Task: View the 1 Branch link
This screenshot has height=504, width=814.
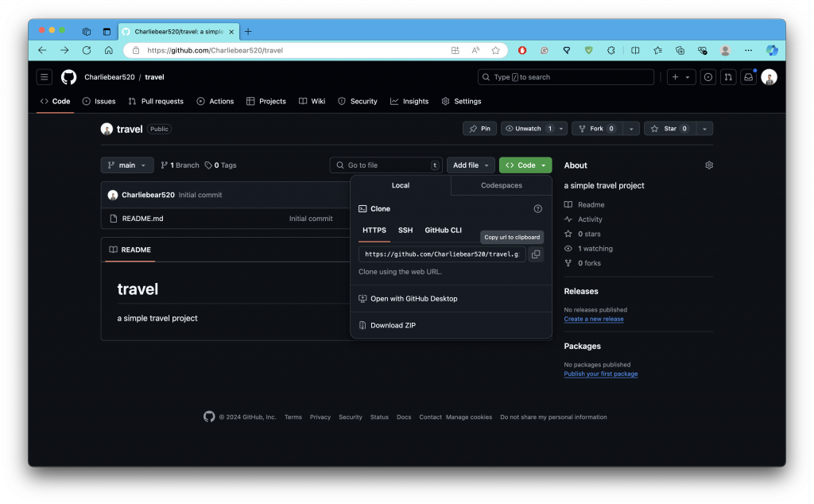Action: click(180, 165)
